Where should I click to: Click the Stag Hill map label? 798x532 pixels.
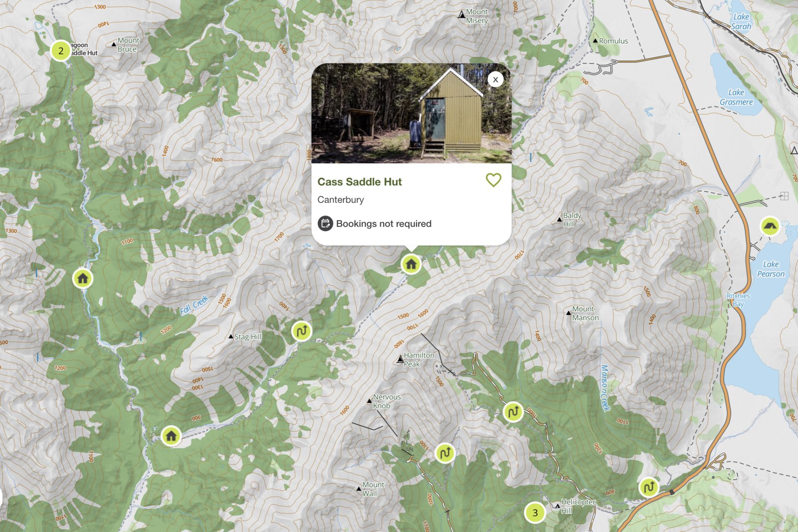(248, 337)
